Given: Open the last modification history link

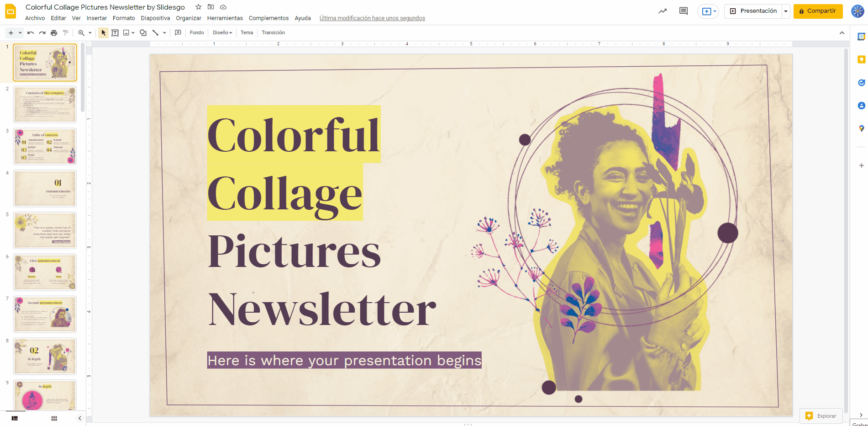Looking at the screenshot, I should click(372, 18).
